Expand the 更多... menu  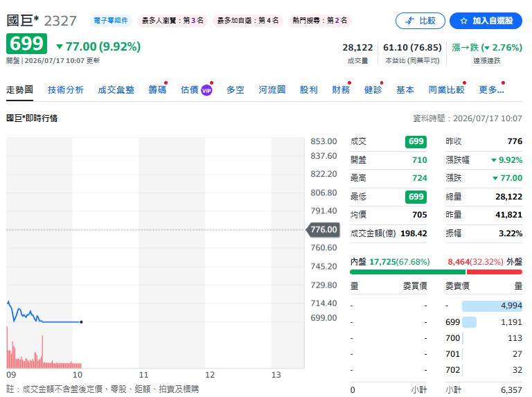pyautogui.click(x=491, y=89)
